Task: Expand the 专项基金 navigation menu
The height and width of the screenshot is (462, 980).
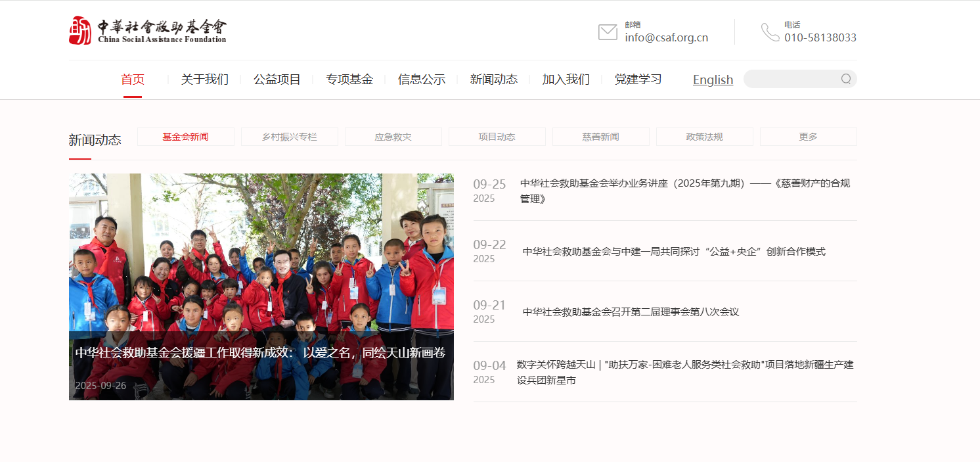Action: pyautogui.click(x=349, y=80)
